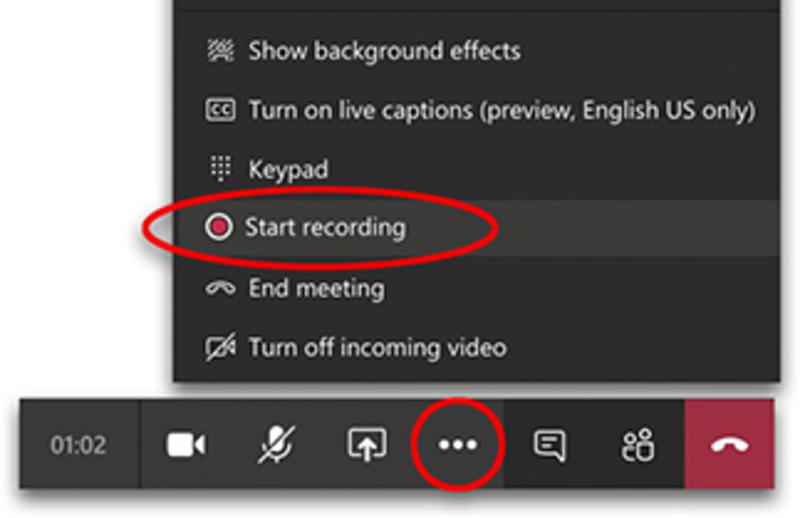
Task: Show the meeting chat conversation
Action: point(549,445)
